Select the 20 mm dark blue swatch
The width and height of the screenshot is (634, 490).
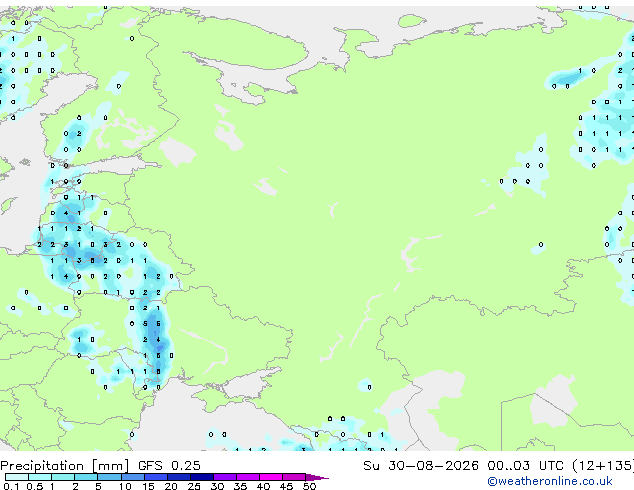click(x=178, y=477)
